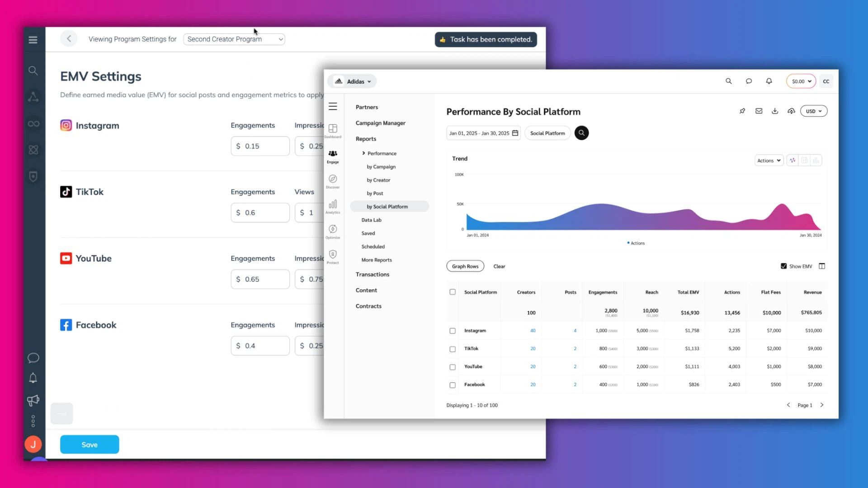Open the Analytics section in mini sidebar
The image size is (868, 488).
(333, 206)
